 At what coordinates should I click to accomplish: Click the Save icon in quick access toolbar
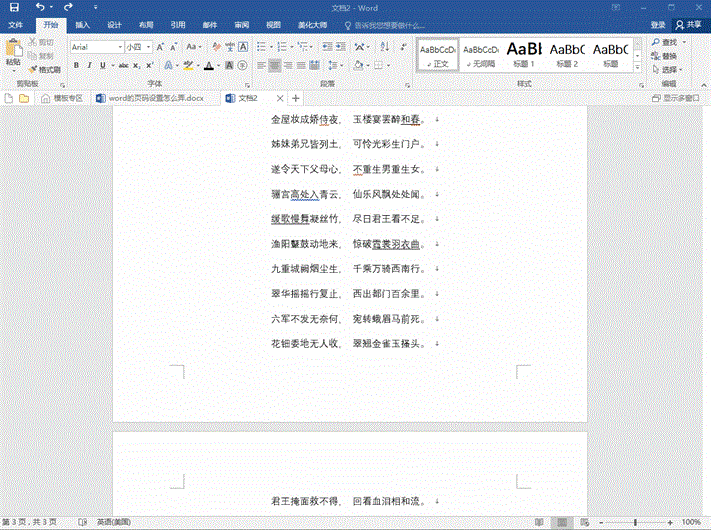tap(14, 7)
